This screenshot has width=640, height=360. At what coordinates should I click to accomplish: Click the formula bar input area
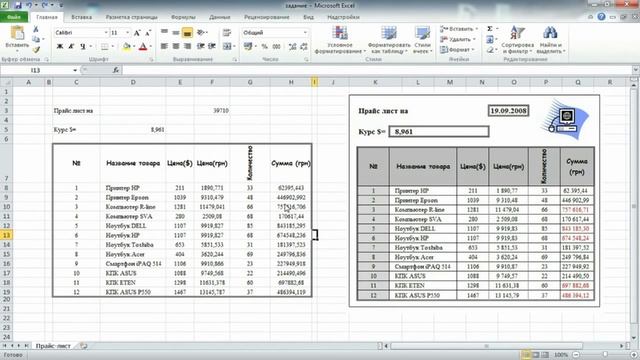376,70
